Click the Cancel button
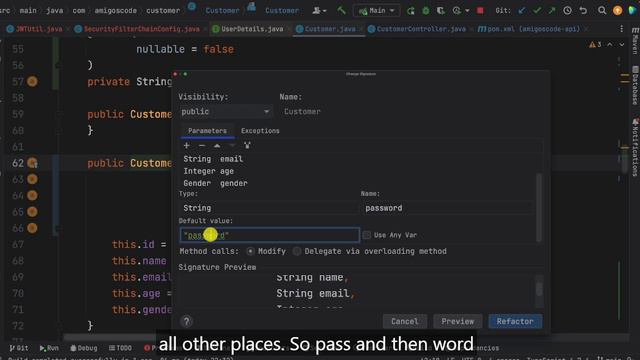This screenshot has height=360, width=640. (x=404, y=321)
